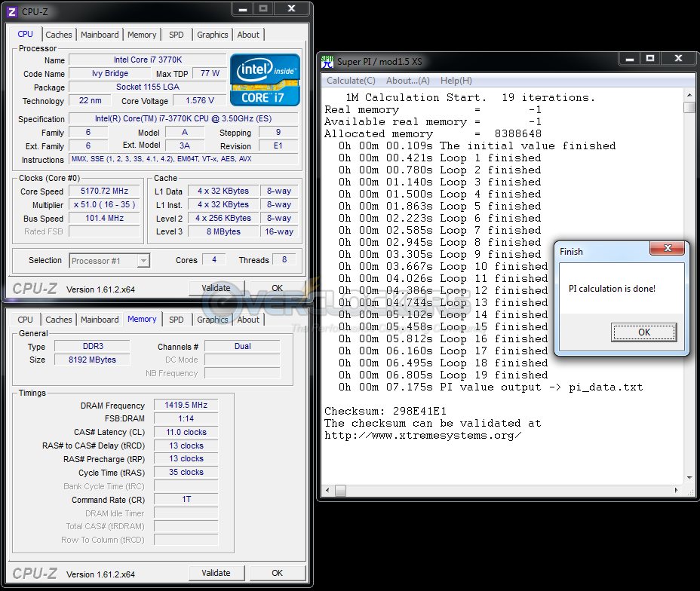Confirm the Finish dialog with OK
This screenshot has height=591, width=700.
pyautogui.click(x=643, y=332)
